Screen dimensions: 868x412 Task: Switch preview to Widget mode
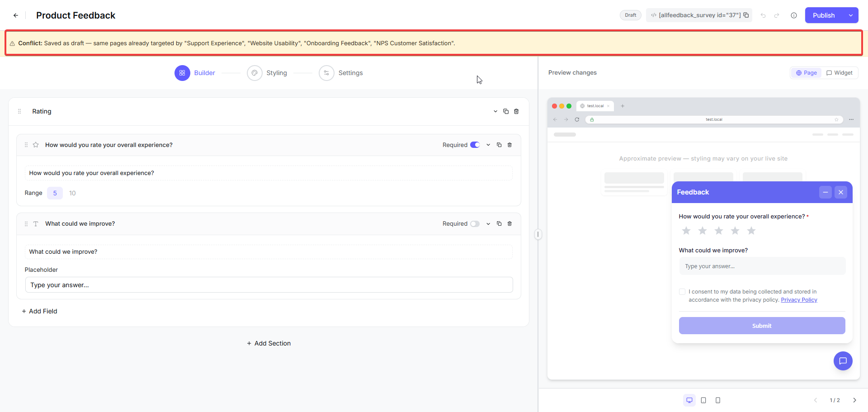tap(840, 73)
